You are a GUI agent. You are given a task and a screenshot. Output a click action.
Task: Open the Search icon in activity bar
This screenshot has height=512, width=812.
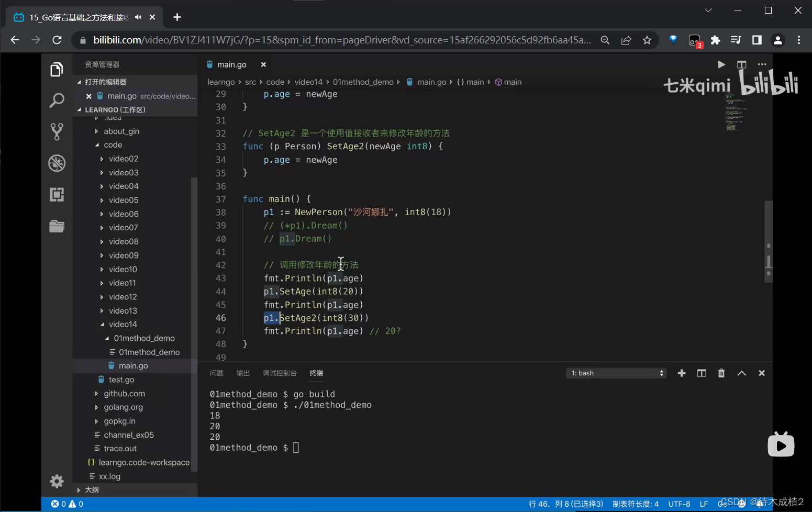point(57,100)
